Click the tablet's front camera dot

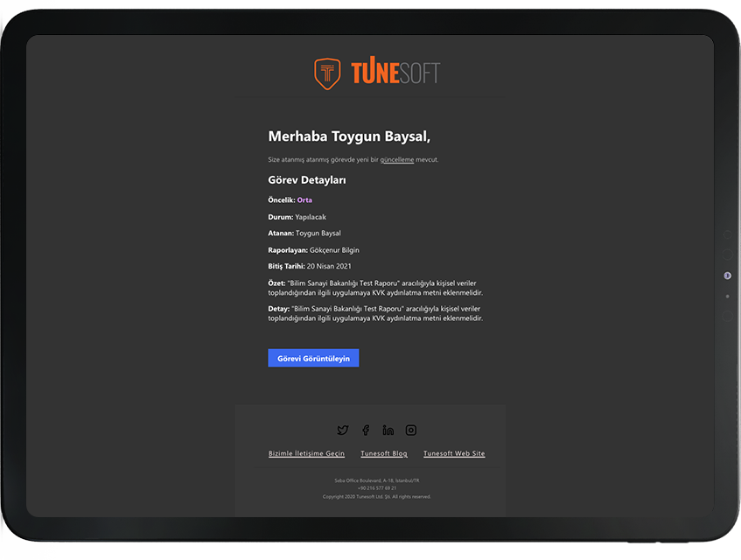click(x=727, y=276)
